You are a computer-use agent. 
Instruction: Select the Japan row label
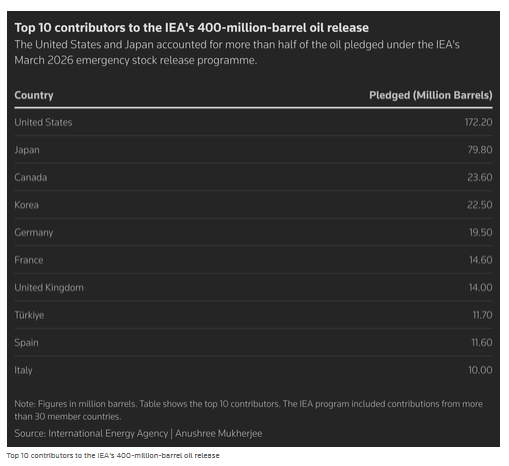(x=27, y=150)
